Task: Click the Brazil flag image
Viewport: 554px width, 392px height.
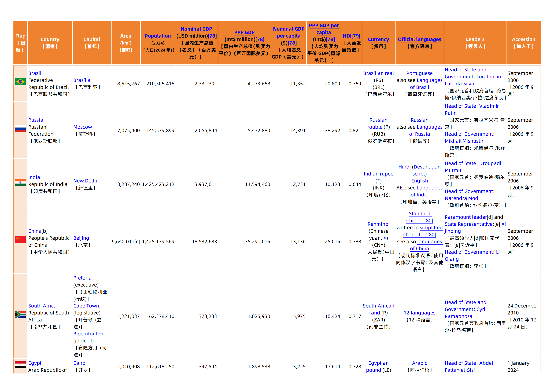Action: (x=20, y=82)
